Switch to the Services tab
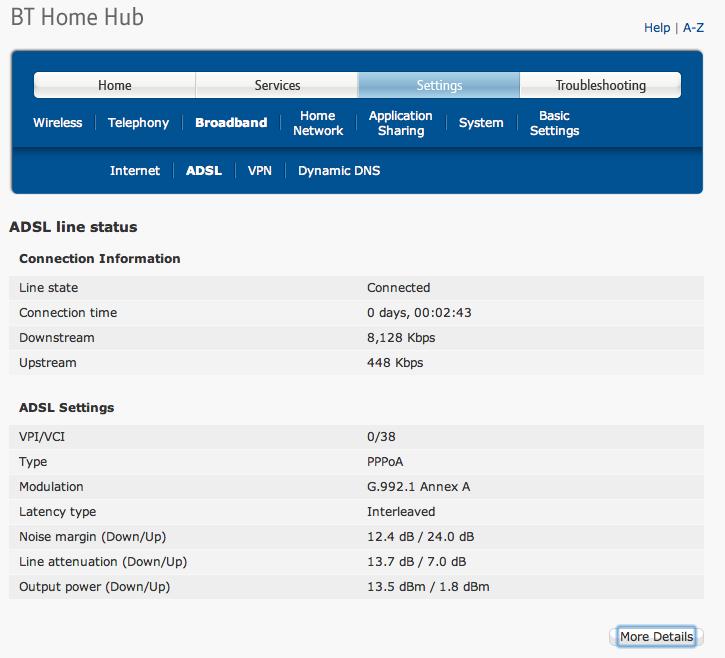This screenshot has height=658, width=725. 277,85
